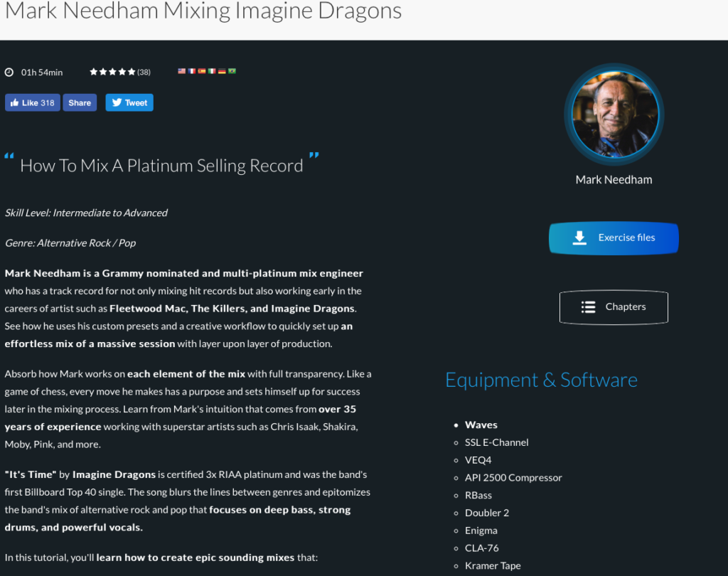Click the "CLA-76" list item
Viewport: 728px width, 576px height.
click(482, 548)
